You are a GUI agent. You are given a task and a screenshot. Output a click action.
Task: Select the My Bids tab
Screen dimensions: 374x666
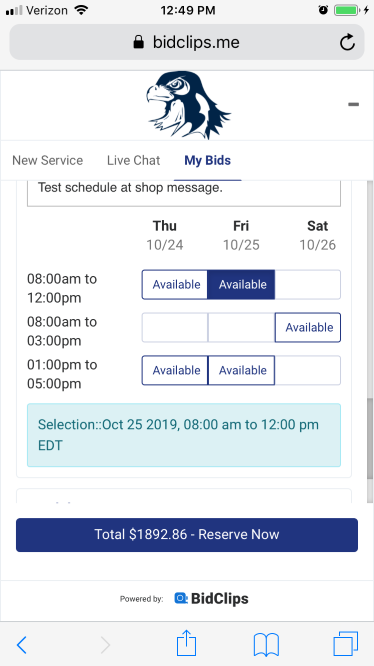click(x=208, y=160)
